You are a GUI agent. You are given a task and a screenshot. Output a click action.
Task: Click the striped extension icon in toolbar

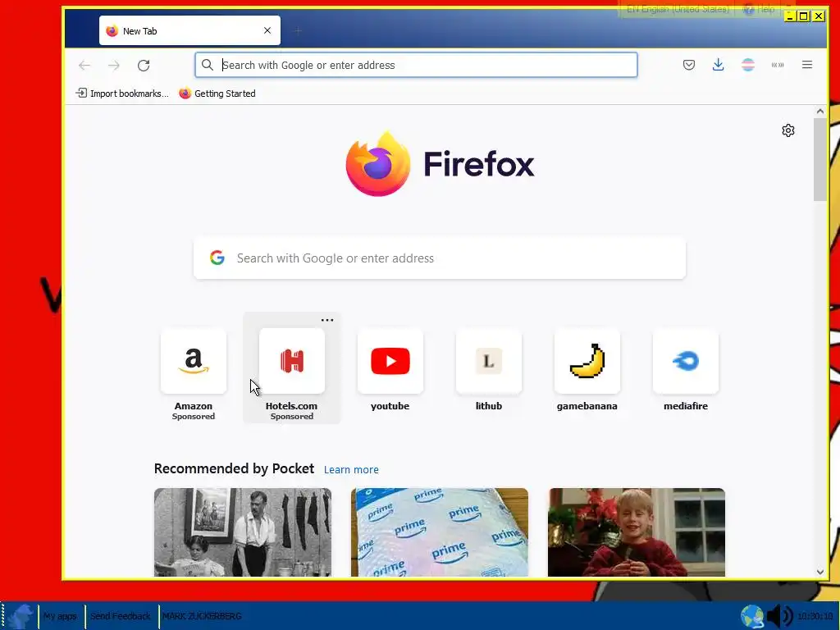(x=748, y=65)
